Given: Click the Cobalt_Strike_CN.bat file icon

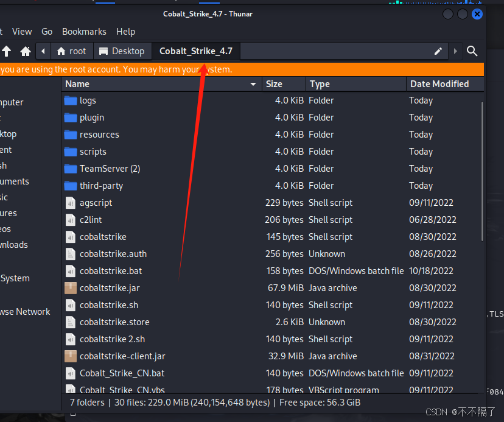Looking at the screenshot, I should [x=71, y=373].
